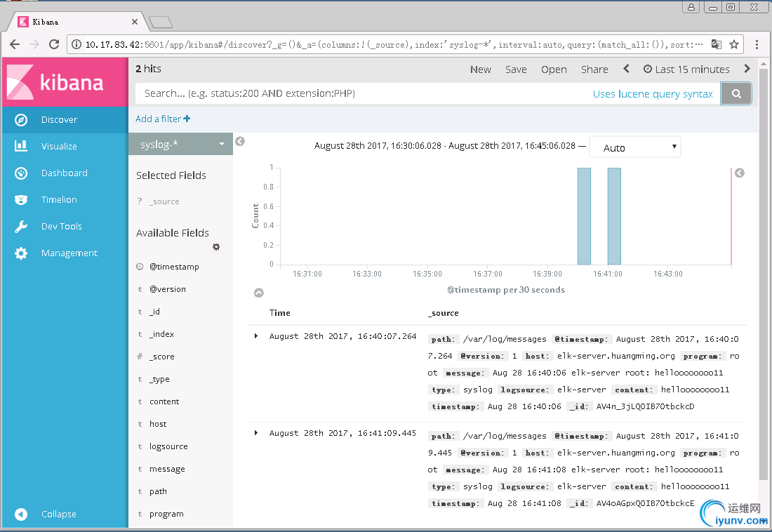Click the Time column header
Viewport: 772px width, 532px height.
point(279,313)
